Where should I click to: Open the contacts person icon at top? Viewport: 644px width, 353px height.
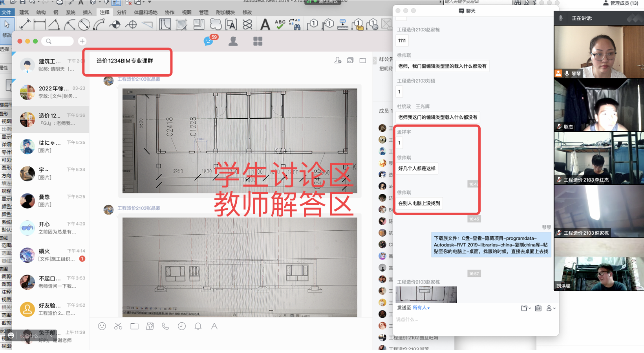233,41
